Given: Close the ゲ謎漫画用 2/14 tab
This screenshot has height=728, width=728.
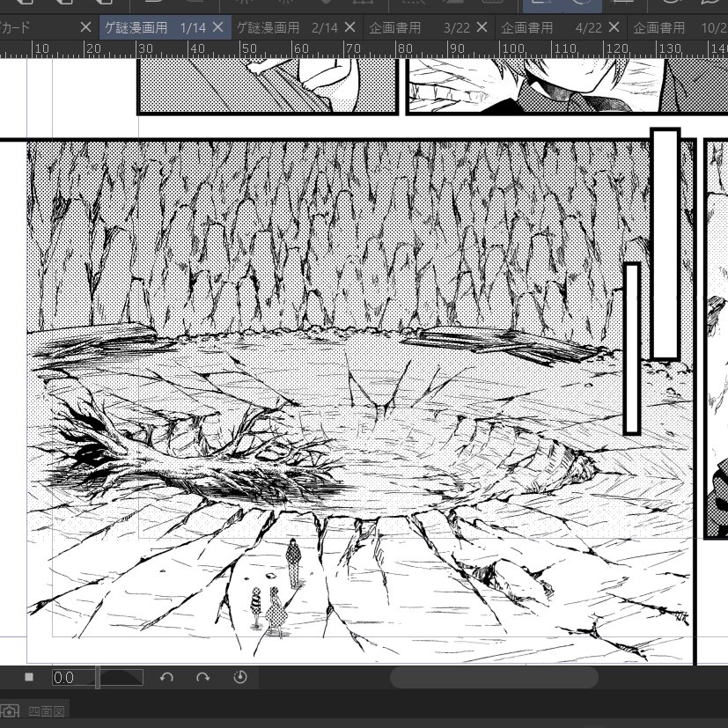Looking at the screenshot, I should (x=349, y=27).
